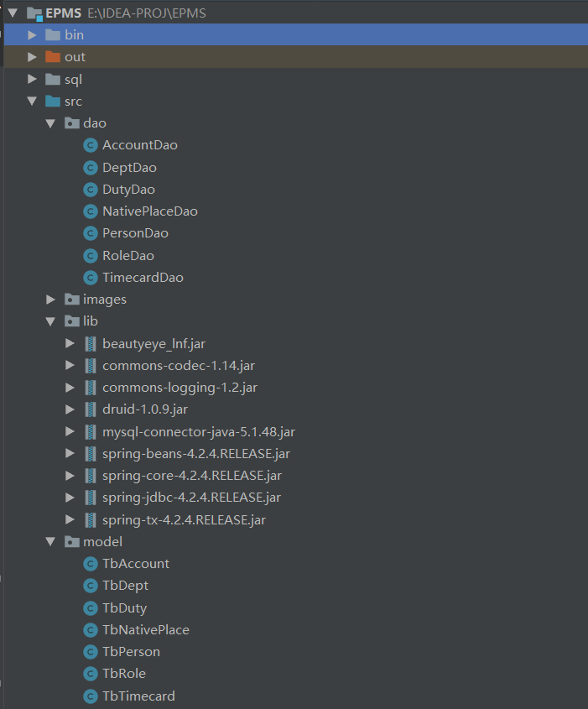Click the TbRole class icon

click(91, 674)
